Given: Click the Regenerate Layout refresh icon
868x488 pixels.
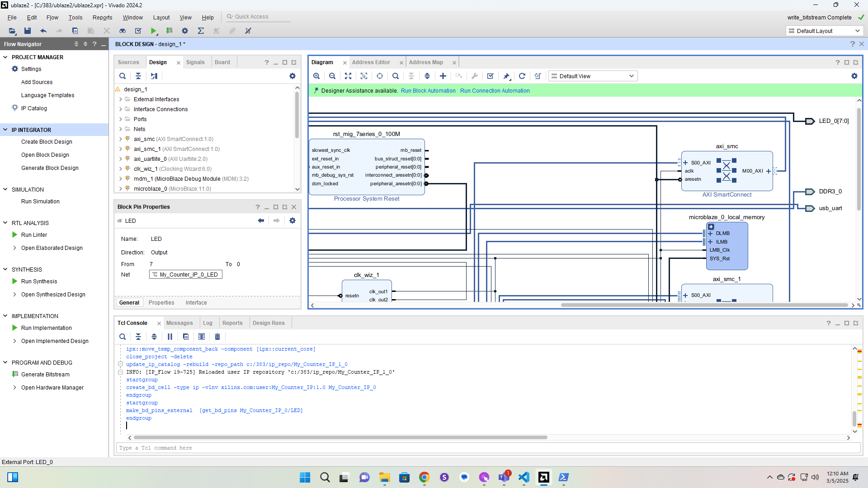Looking at the screenshot, I should (x=522, y=76).
